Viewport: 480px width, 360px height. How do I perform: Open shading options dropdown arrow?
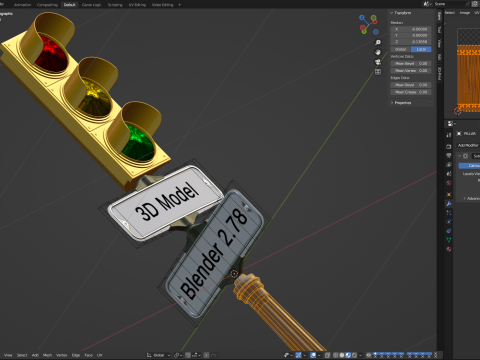(360, 355)
